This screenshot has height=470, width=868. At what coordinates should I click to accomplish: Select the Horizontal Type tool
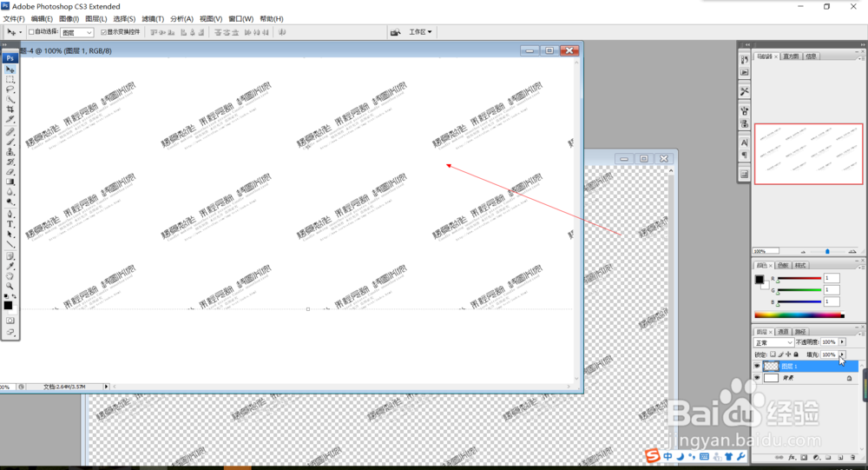[10, 224]
